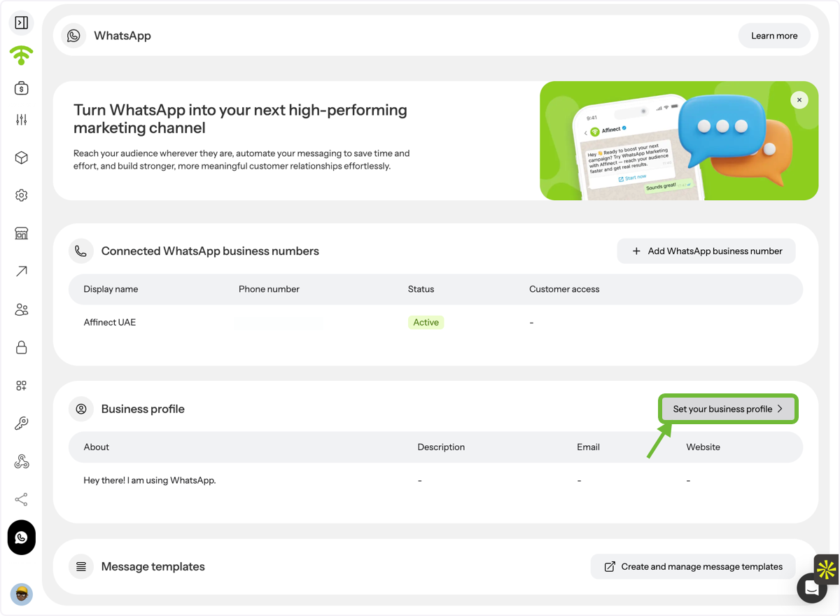840x616 pixels.
Task: Open the chat support widget
Action: click(x=812, y=589)
